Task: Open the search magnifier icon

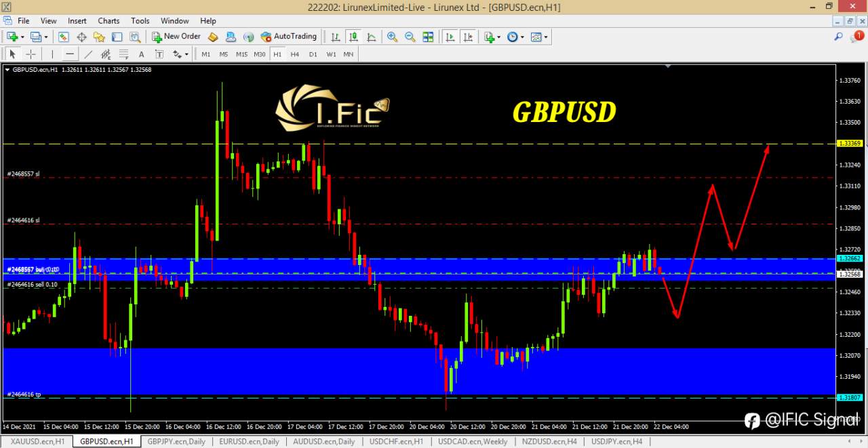Action: click(x=839, y=37)
